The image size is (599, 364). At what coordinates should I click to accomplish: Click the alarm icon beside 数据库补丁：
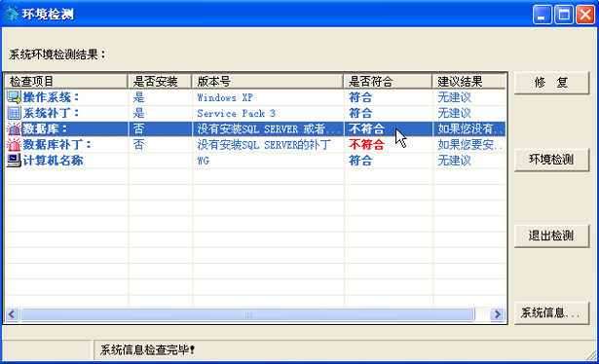point(14,145)
